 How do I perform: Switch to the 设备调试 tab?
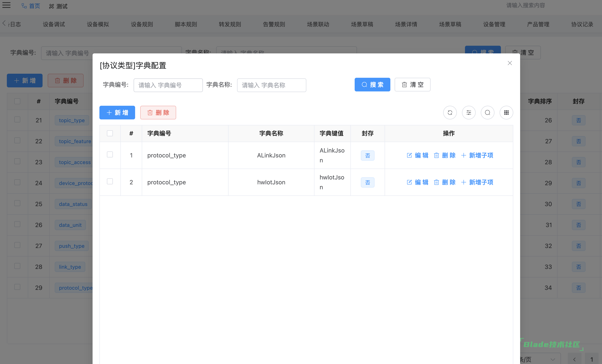tap(54, 24)
